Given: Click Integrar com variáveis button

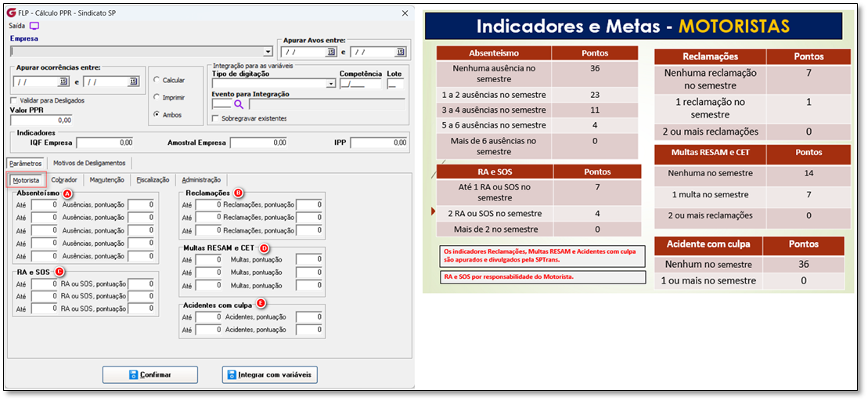Looking at the screenshot, I should (269, 374).
